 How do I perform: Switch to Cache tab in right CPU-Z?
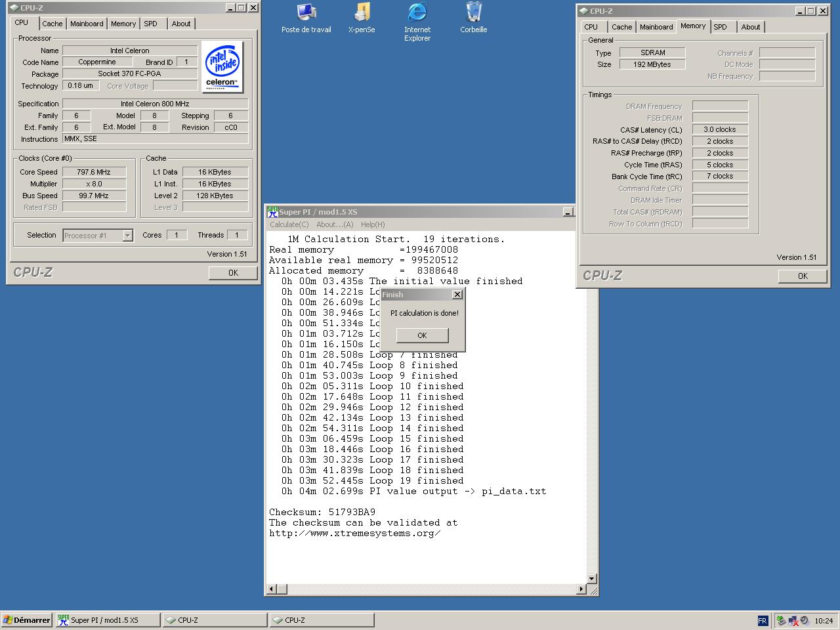[622, 27]
